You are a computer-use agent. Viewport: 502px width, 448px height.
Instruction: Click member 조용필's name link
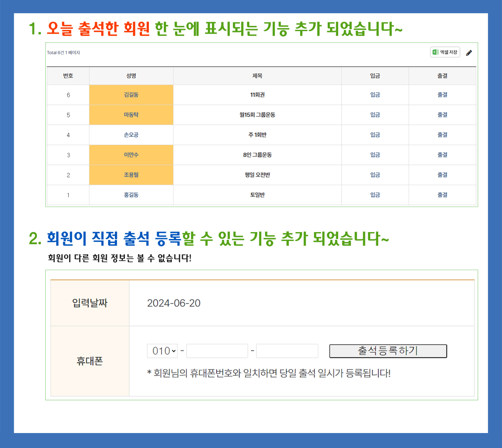click(x=131, y=175)
